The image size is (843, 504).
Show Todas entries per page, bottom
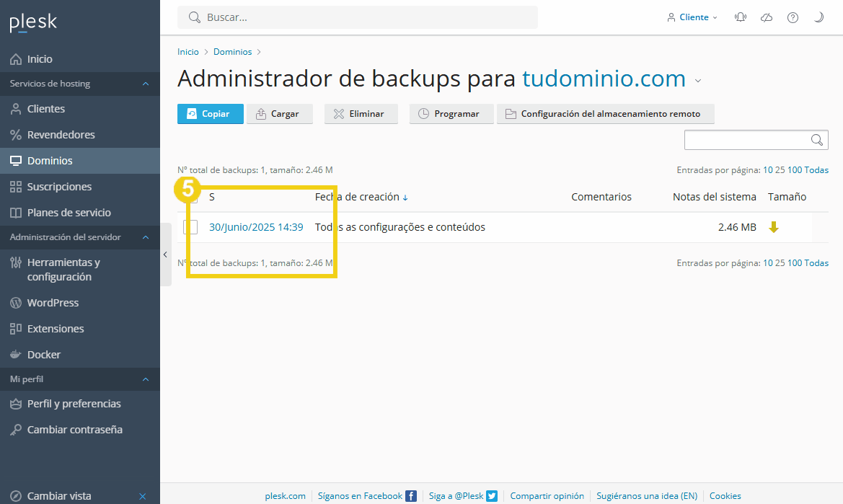coord(816,262)
